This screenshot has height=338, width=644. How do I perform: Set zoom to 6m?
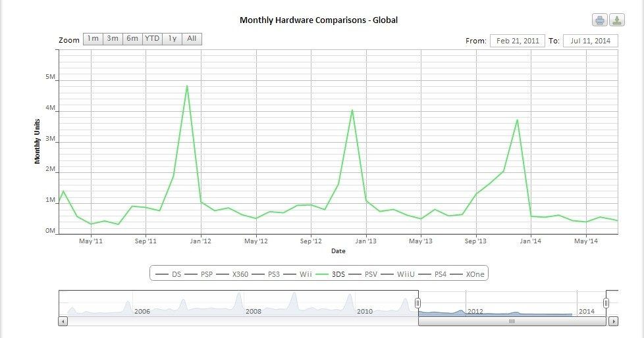tap(132, 39)
